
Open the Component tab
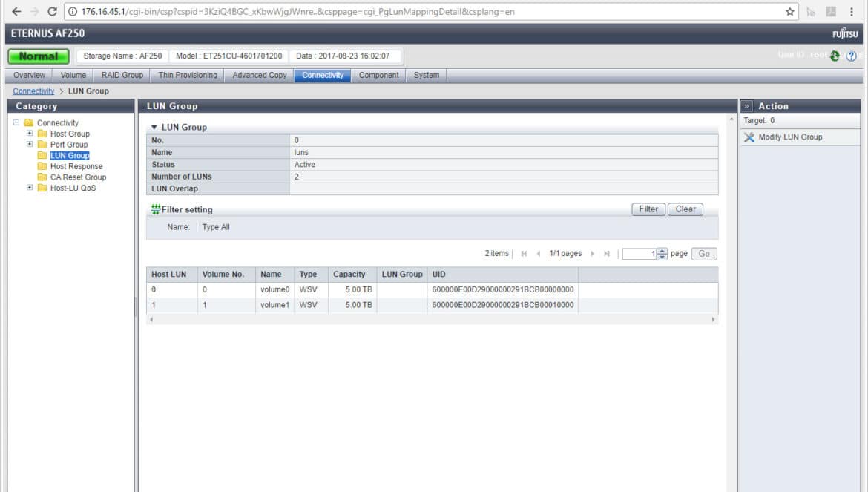378,75
